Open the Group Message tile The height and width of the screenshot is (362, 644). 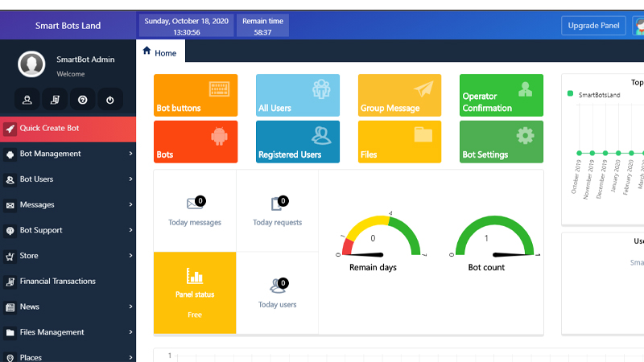399,96
